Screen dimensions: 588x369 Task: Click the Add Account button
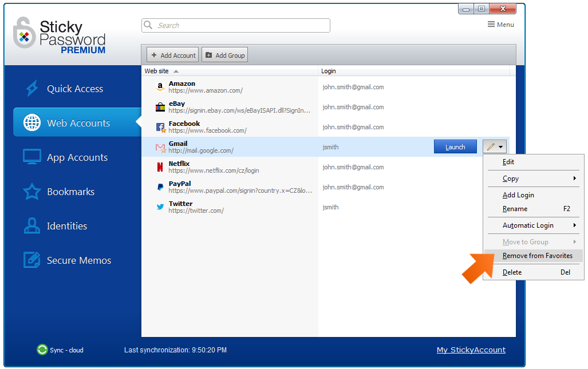coord(173,55)
